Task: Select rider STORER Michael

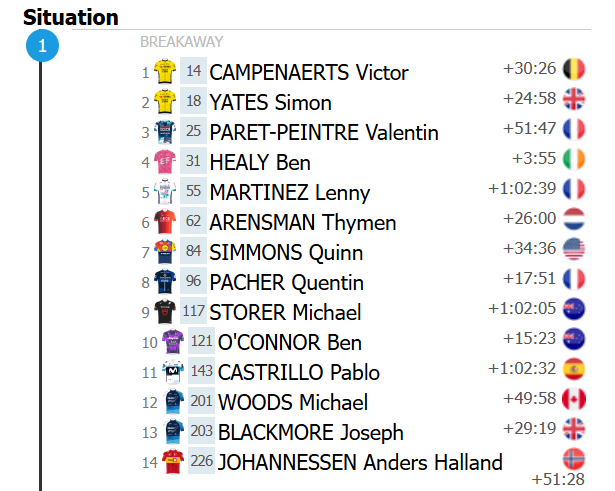Action: coord(285,313)
